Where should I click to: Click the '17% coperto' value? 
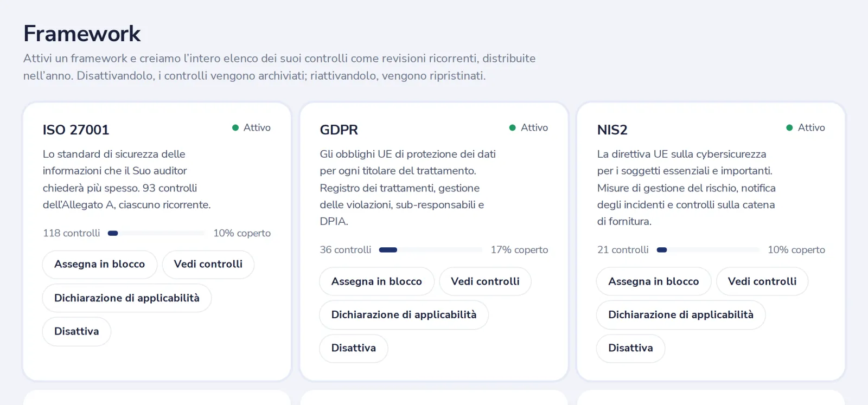[519, 250]
